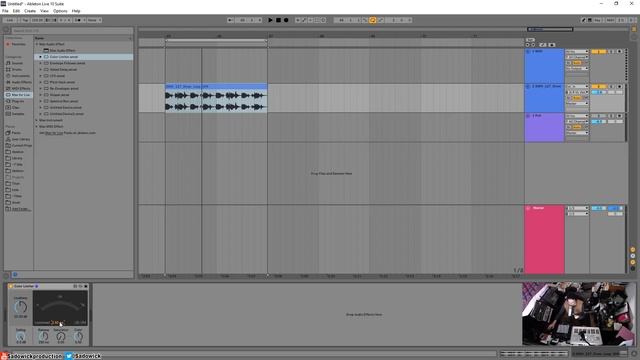Click the Select Max Audio Effect row
The image size is (640, 360).
(84, 51)
